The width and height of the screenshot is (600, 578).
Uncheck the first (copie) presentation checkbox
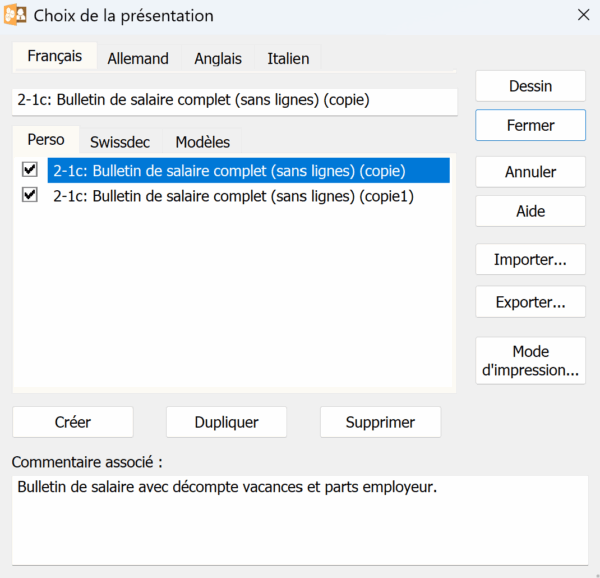coord(29,171)
